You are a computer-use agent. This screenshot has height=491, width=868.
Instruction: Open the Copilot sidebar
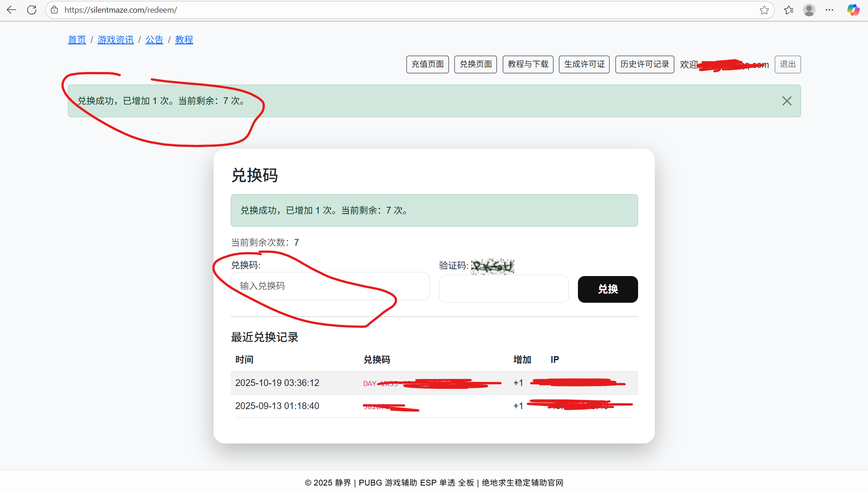coord(853,10)
